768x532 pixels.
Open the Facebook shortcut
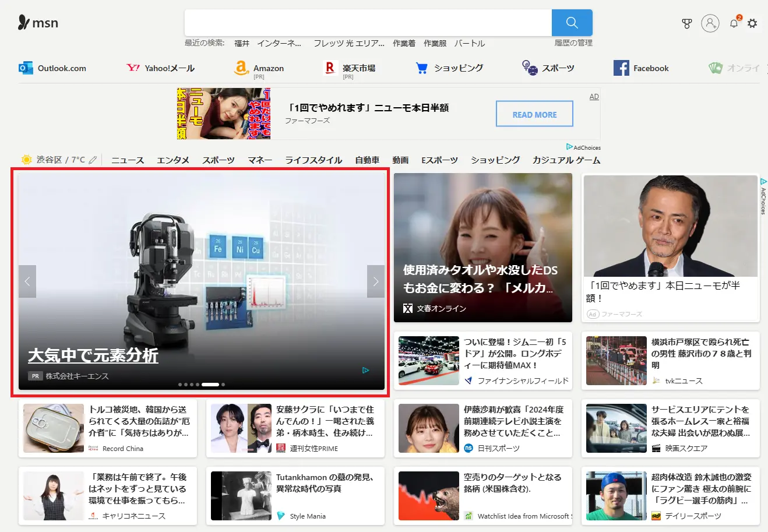[641, 68]
